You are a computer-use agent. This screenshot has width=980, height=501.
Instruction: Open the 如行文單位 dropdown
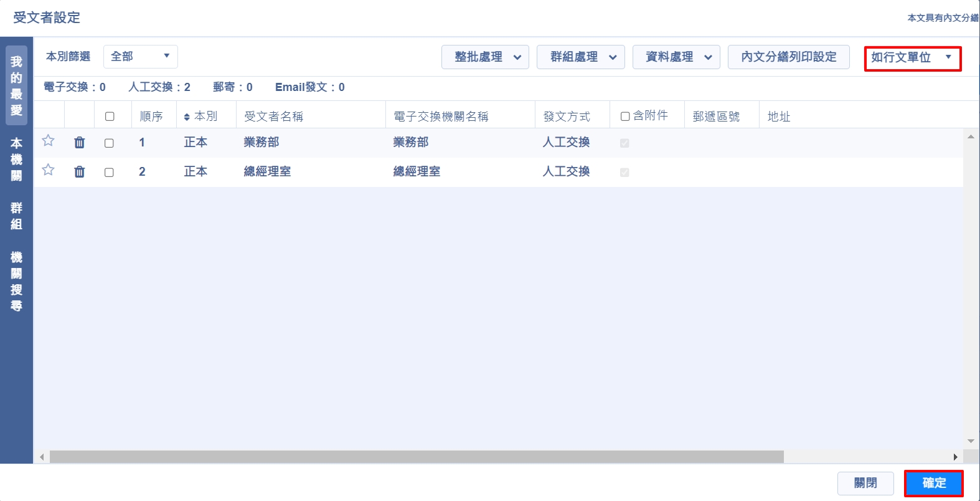pos(912,58)
